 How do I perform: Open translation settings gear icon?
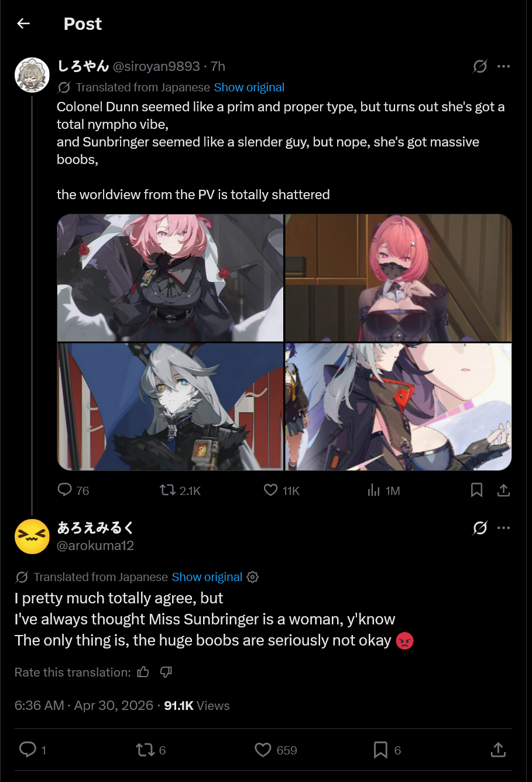(253, 577)
